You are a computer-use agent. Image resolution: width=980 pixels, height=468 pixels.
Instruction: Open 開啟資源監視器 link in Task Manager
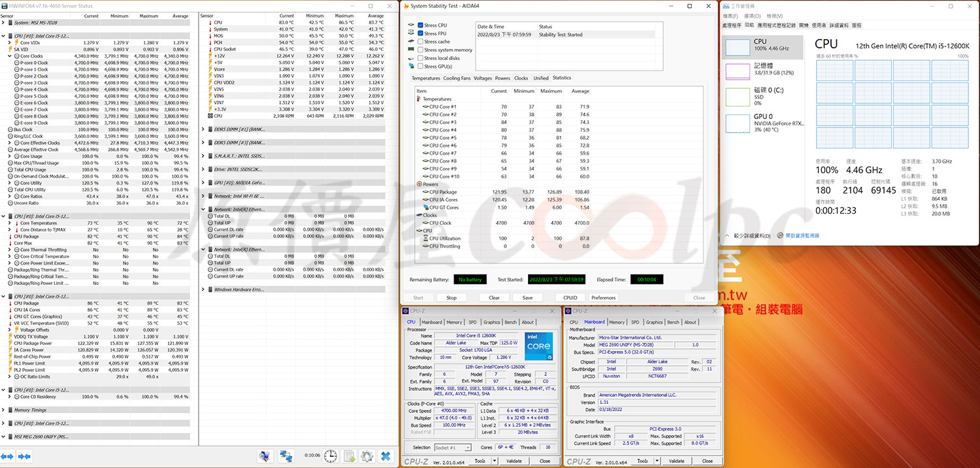pyautogui.click(x=802, y=235)
